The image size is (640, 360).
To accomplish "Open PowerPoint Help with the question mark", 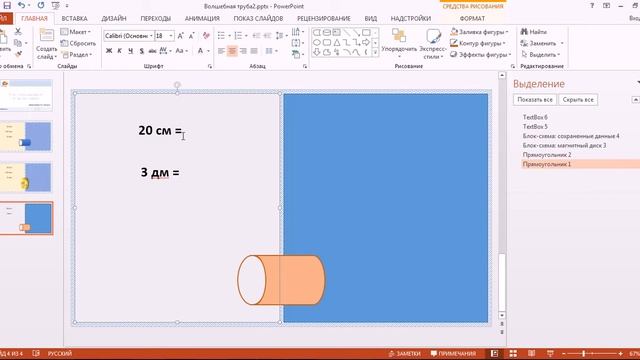I will (x=592, y=5).
